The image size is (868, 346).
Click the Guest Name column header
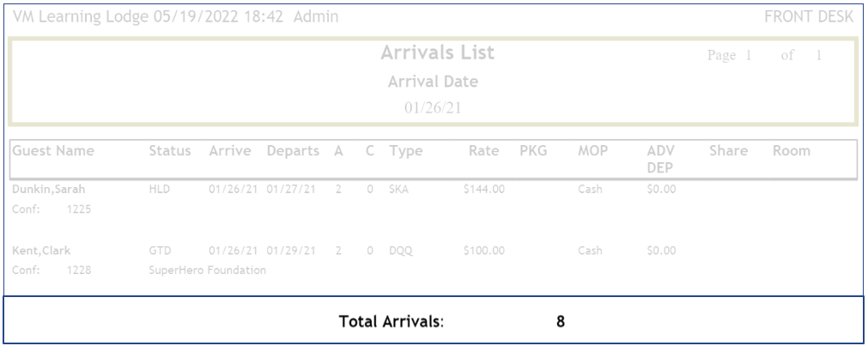(53, 151)
